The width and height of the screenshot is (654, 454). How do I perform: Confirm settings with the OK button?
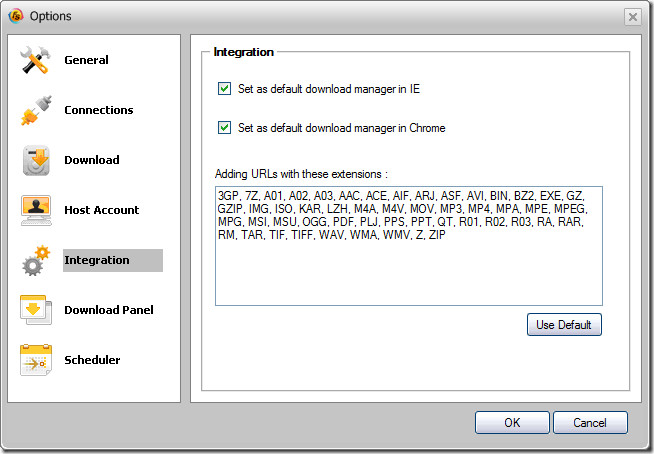[512, 423]
